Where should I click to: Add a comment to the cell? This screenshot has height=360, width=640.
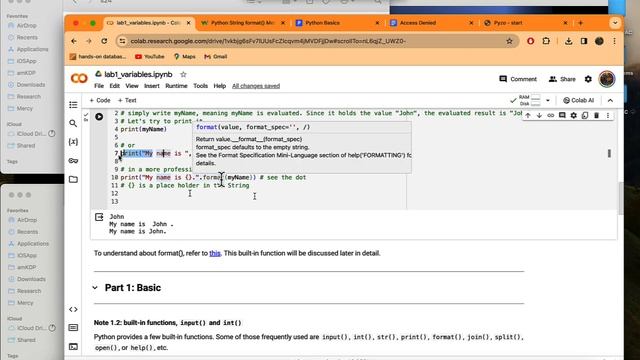[562, 116]
